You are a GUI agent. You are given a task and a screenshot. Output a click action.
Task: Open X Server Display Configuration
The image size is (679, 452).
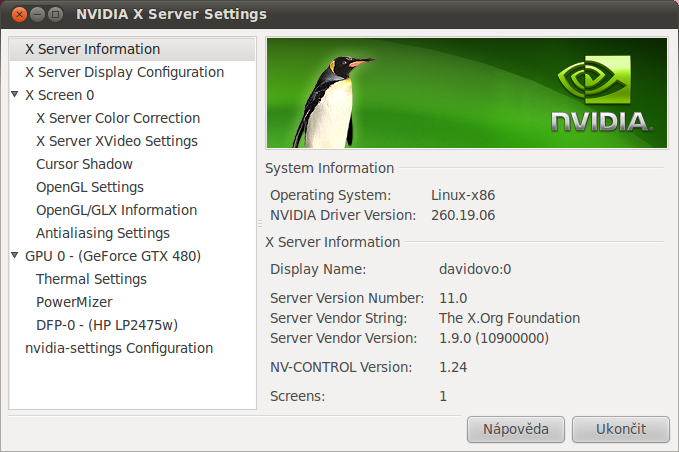tap(124, 72)
